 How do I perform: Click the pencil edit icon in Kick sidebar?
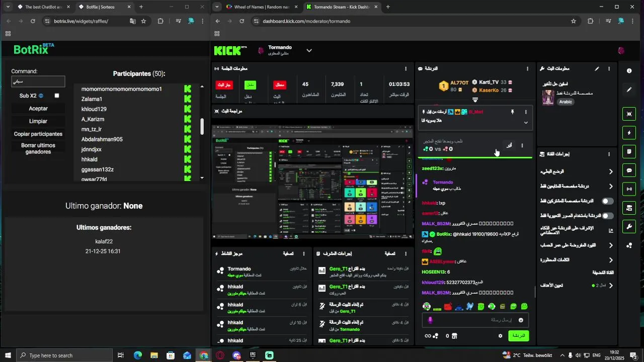[x=629, y=89]
